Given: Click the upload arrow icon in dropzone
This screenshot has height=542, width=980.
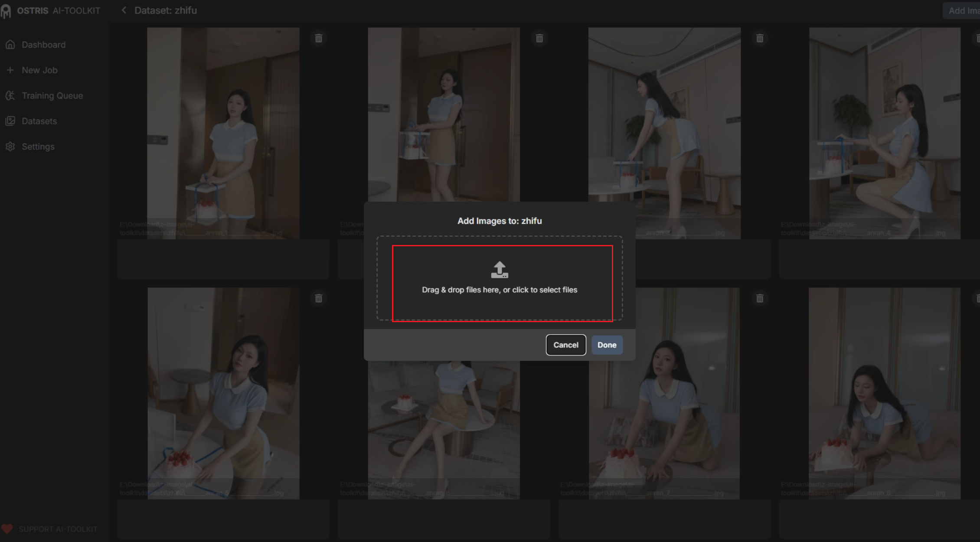Looking at the screenshot, I should (500, 270).
